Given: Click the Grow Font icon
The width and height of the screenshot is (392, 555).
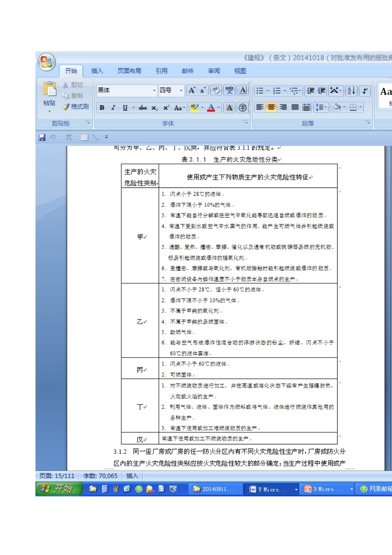Looking at the screenshot, I should 192,90.
